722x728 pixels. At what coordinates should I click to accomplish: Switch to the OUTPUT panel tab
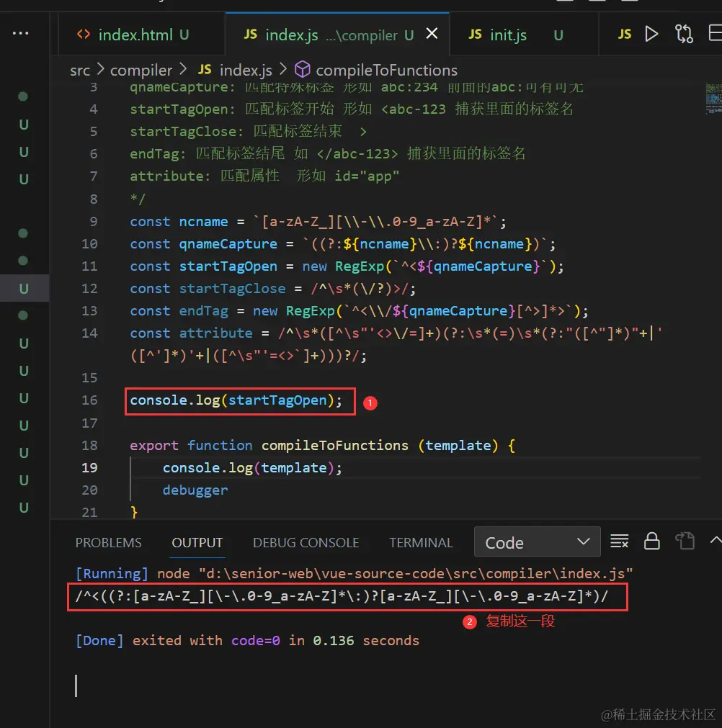pyautogui.click(x=197, y=542)
